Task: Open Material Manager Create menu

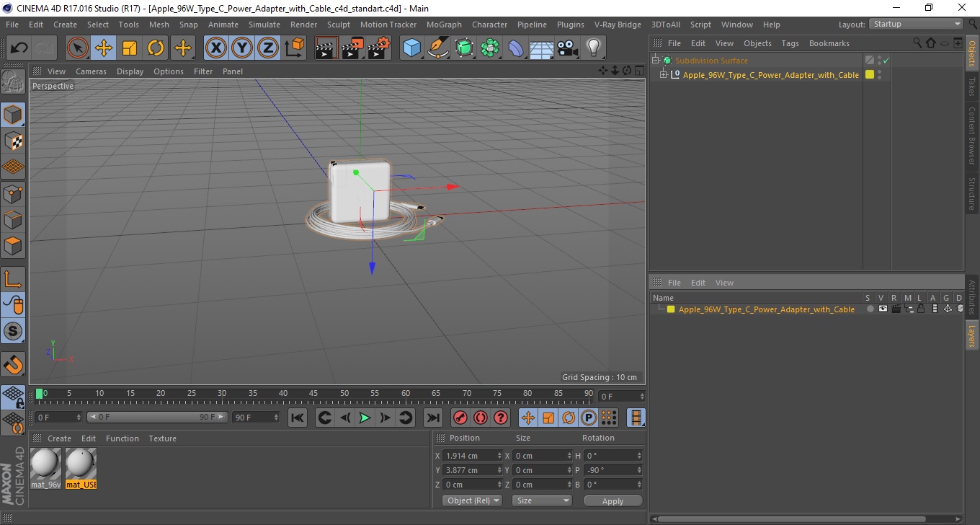Action: 59,438
